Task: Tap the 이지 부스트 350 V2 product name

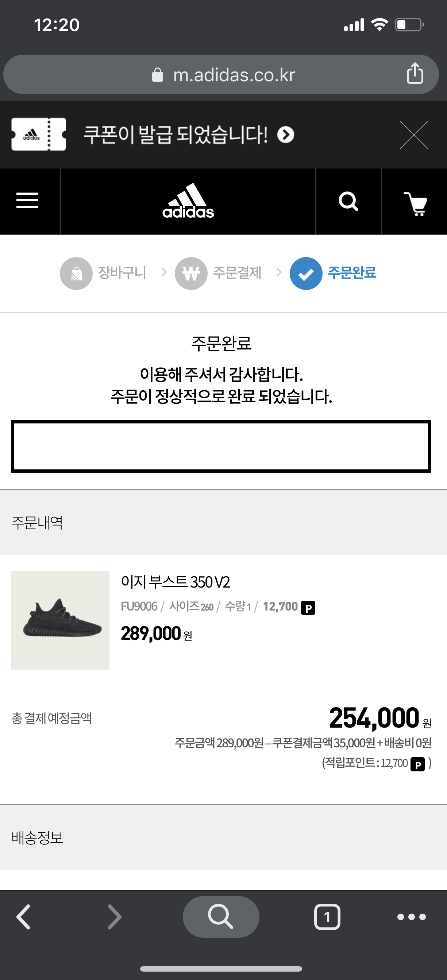Action: 176,582
